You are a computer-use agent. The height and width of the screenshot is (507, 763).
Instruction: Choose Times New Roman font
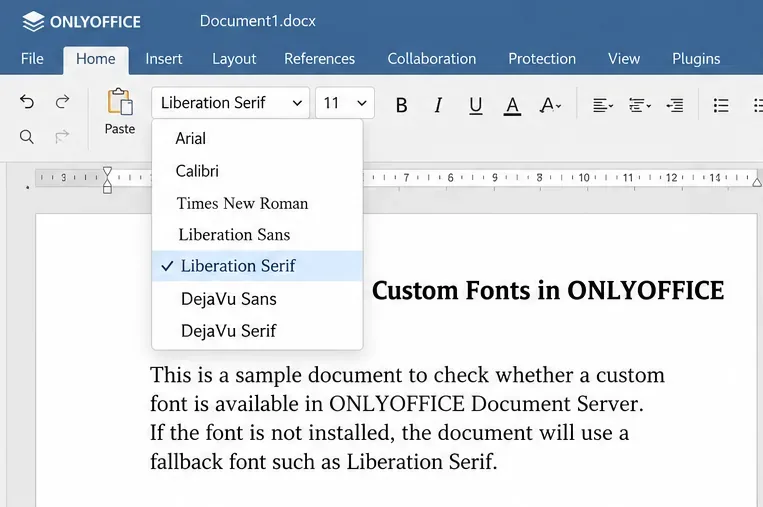tap(257, 203)
